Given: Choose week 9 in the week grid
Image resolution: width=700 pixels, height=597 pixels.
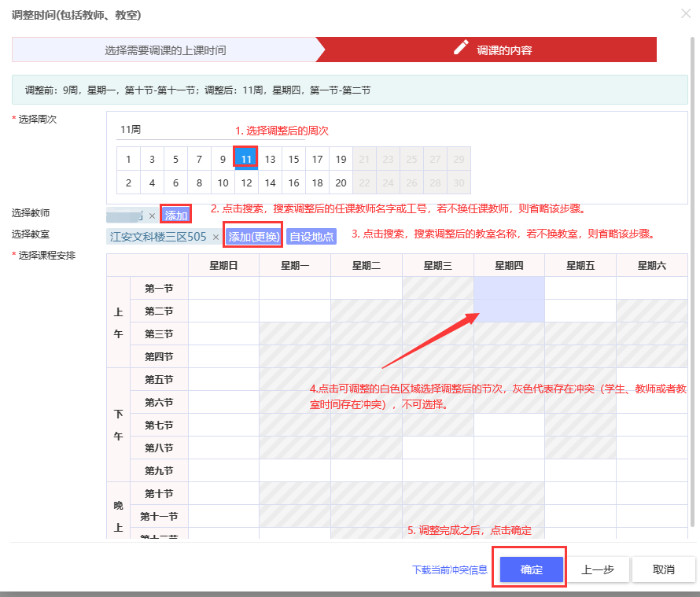Looking at the screenshot, I should 223,159.
